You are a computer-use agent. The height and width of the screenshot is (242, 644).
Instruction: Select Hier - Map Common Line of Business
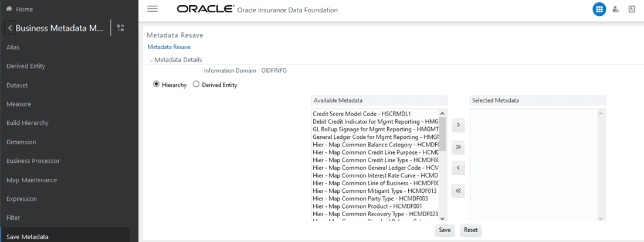[376, 183]
